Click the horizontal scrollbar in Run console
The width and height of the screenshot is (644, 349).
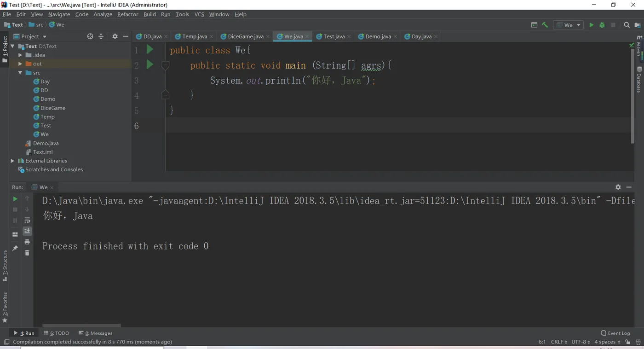(81, 325)
